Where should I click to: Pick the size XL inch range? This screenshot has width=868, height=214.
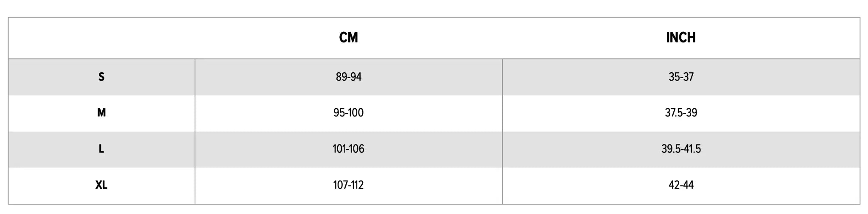pyautogui.click(x=681, y=185)
